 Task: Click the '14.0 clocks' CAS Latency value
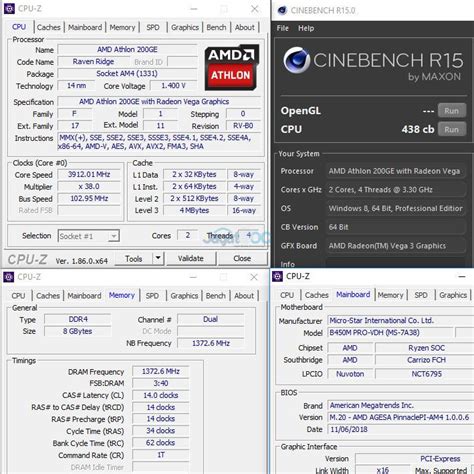(161, 395)
